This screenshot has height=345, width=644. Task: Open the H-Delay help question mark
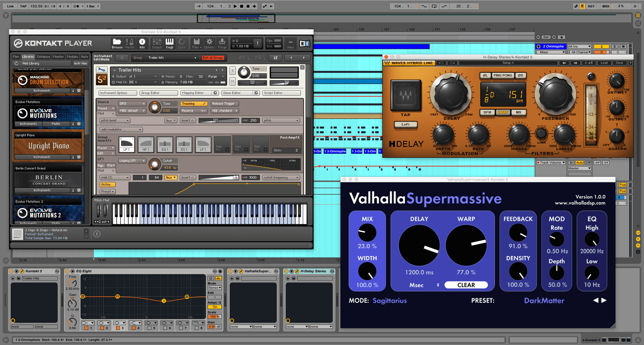click(630, 63)
